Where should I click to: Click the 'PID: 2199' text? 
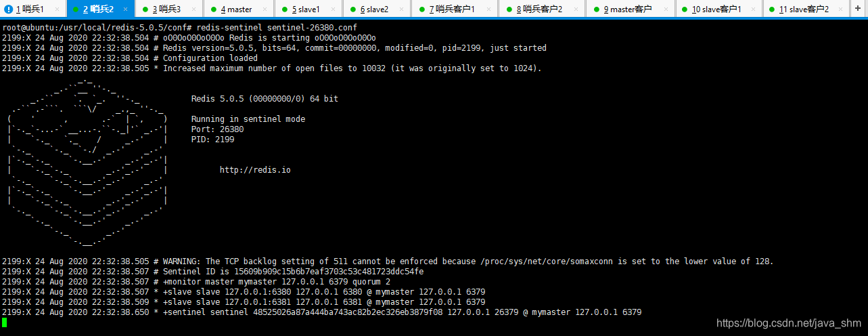pos(213,140)
